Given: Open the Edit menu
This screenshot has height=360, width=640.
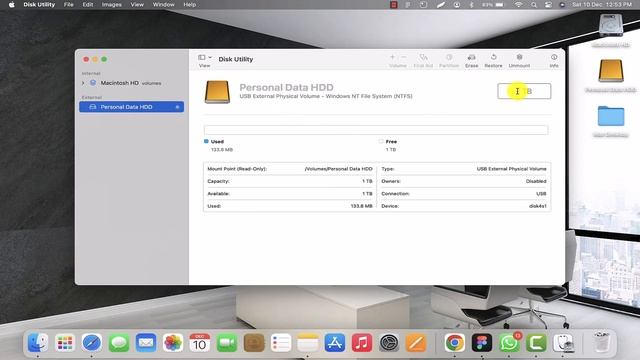Looking at the screenshot, I should (x=88, y=4).
